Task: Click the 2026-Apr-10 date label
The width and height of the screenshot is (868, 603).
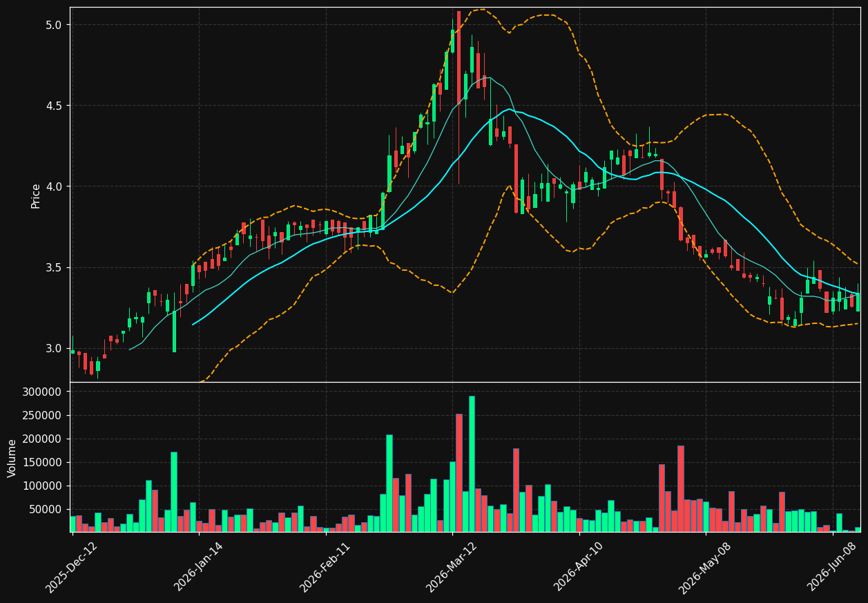Action: [579, 568]
